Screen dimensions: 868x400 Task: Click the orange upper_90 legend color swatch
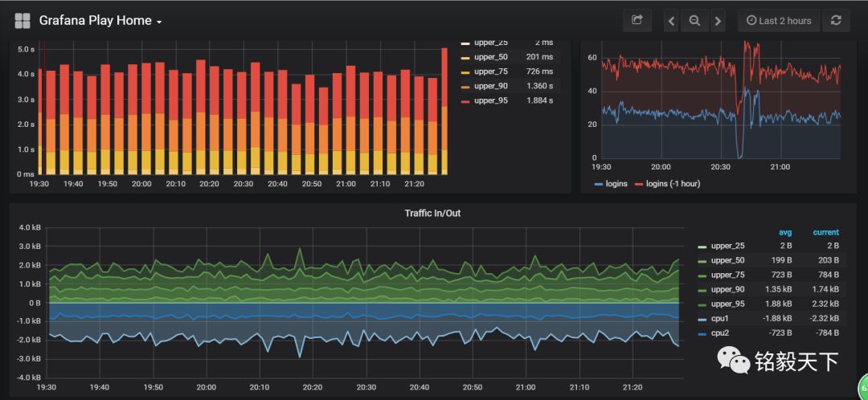(x=465, y=86)
